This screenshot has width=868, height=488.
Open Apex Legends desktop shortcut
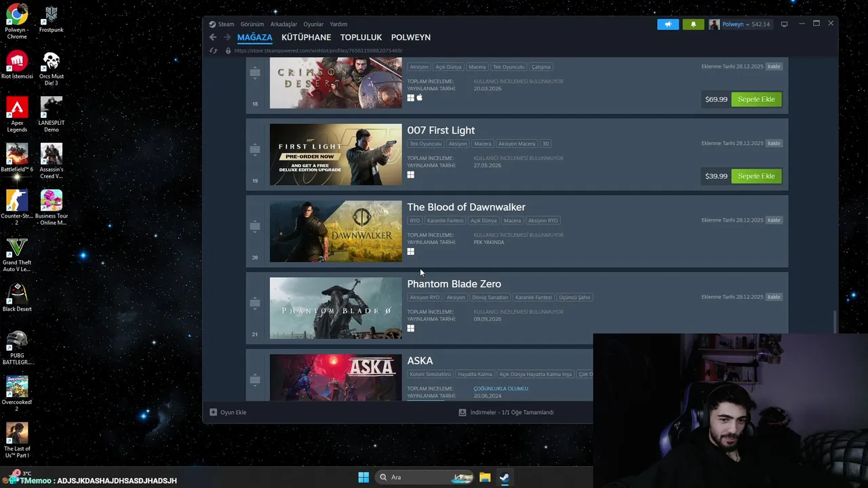(x=17, y=115)
